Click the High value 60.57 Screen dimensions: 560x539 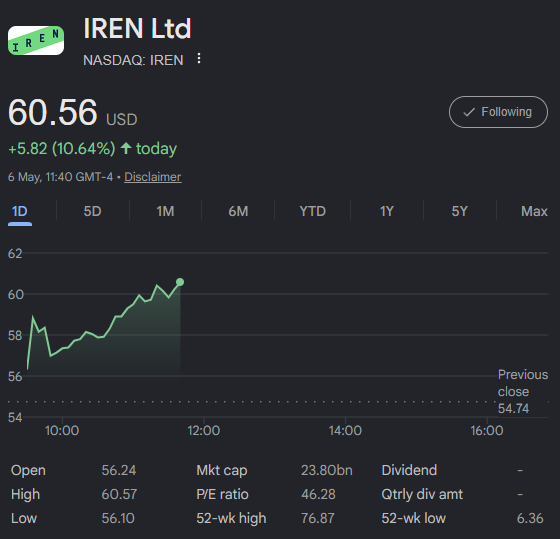119,494
